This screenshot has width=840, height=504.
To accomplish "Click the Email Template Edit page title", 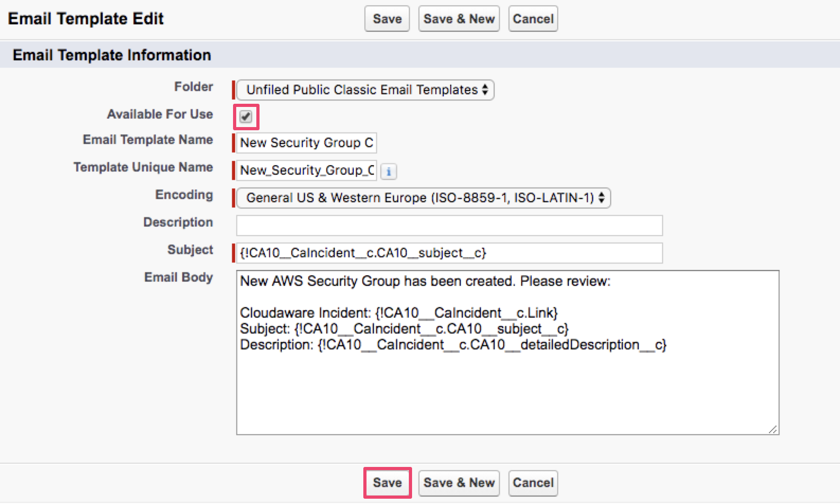I will 86,19.
